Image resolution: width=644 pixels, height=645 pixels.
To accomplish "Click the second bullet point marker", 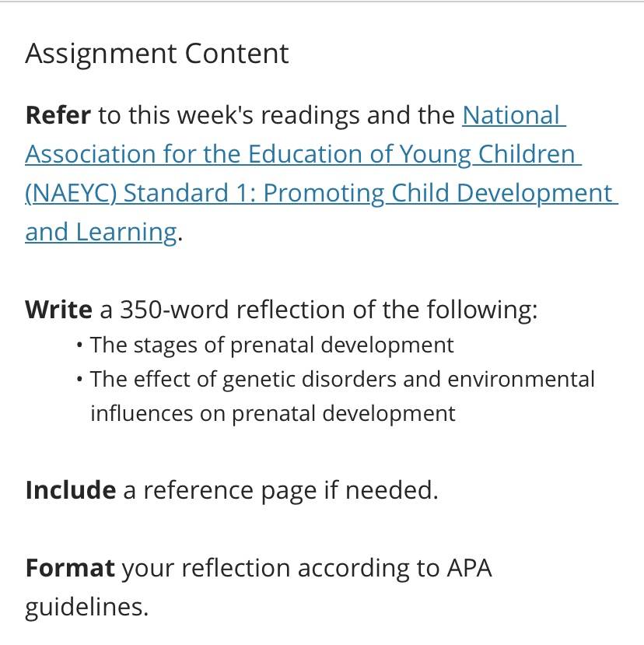I will [x=79, y=379].
